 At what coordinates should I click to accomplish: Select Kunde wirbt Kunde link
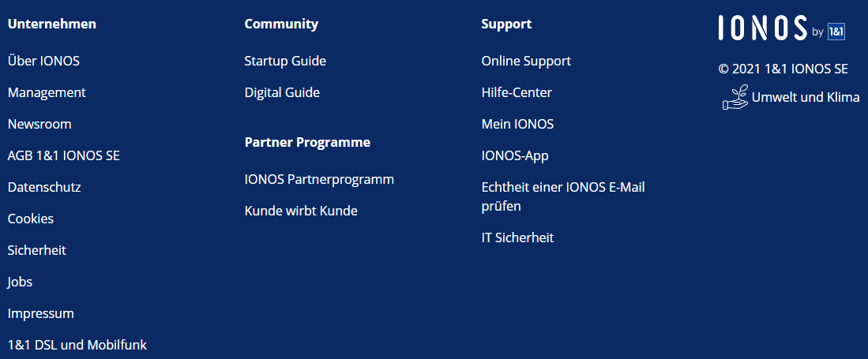301,211
